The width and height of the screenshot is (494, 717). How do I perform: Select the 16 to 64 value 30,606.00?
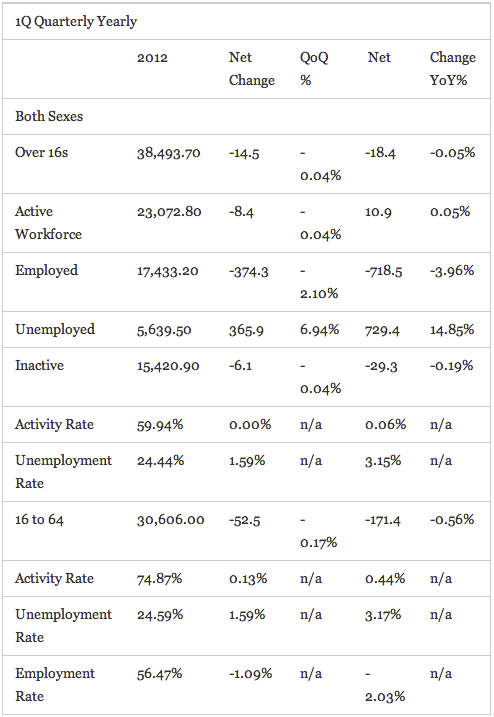click(171, 520)
